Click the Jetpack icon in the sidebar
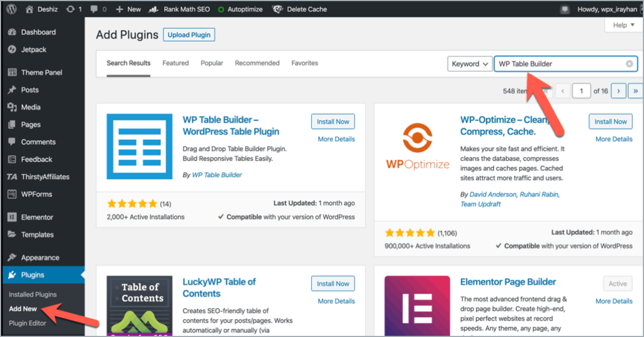 click(x=12, y=49)
